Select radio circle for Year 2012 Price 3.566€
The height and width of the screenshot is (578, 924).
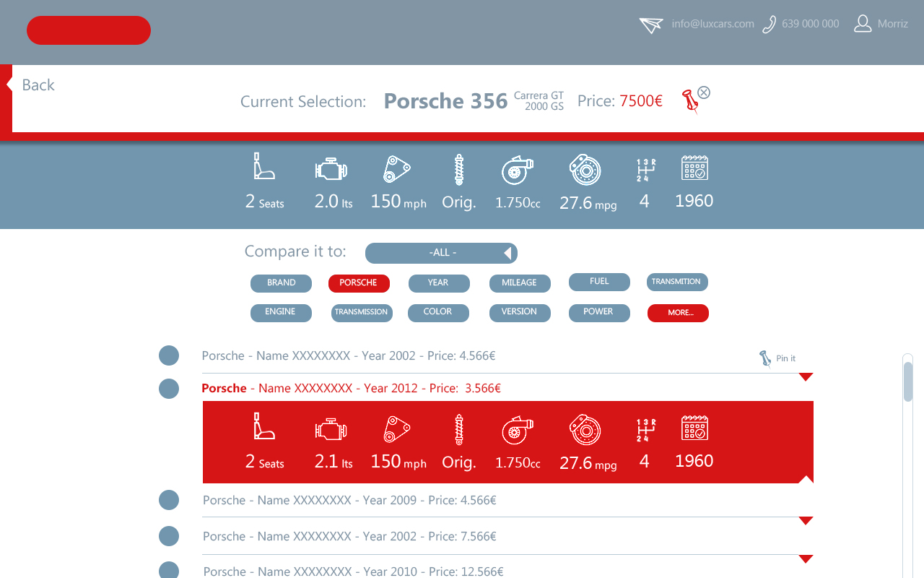click(169, 389)
